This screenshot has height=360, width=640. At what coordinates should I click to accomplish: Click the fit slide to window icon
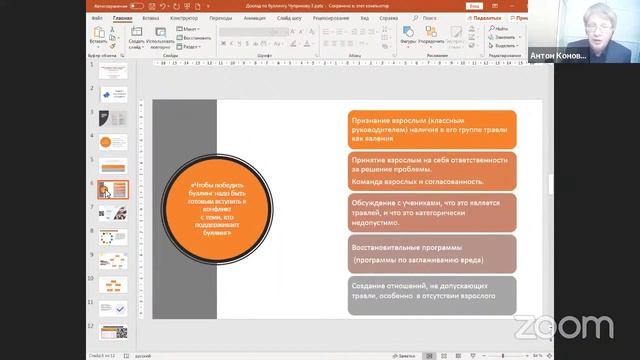549,356
